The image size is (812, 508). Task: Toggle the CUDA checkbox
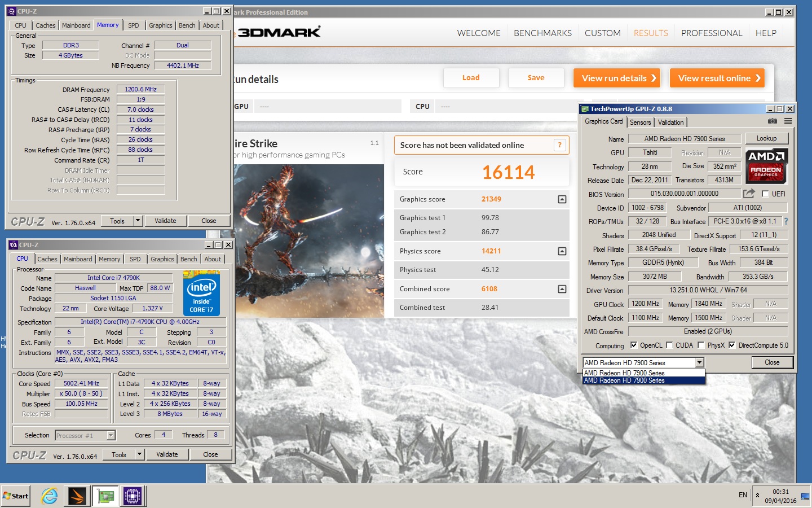click(x=669, y=345)
